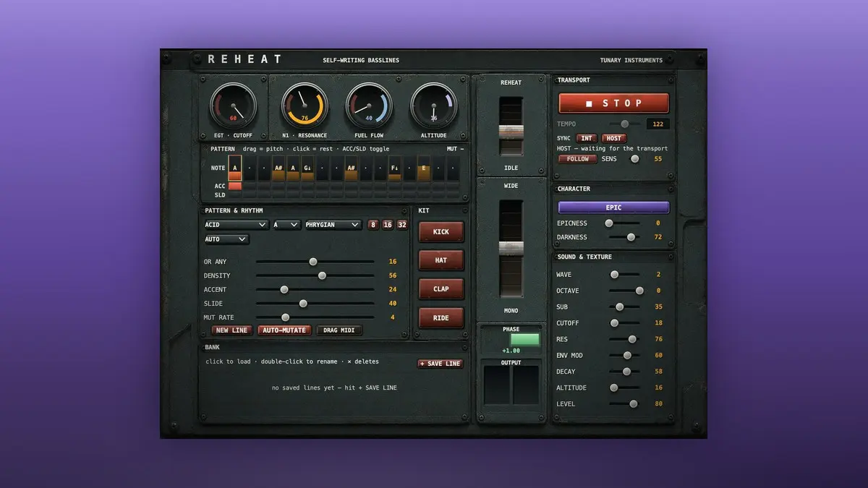Set pattern length to 32 steps

coord(402,225)
